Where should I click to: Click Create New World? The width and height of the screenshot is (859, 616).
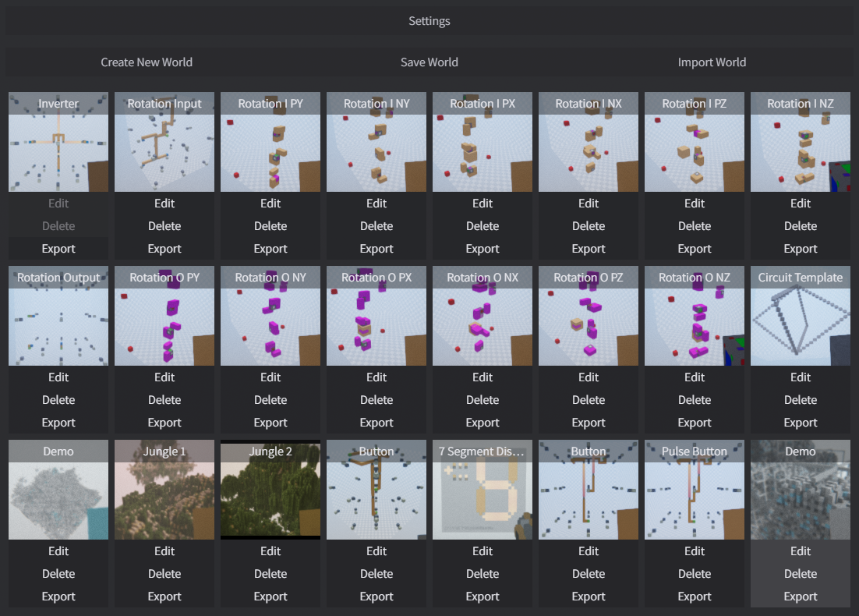click(x=147, y=62)
